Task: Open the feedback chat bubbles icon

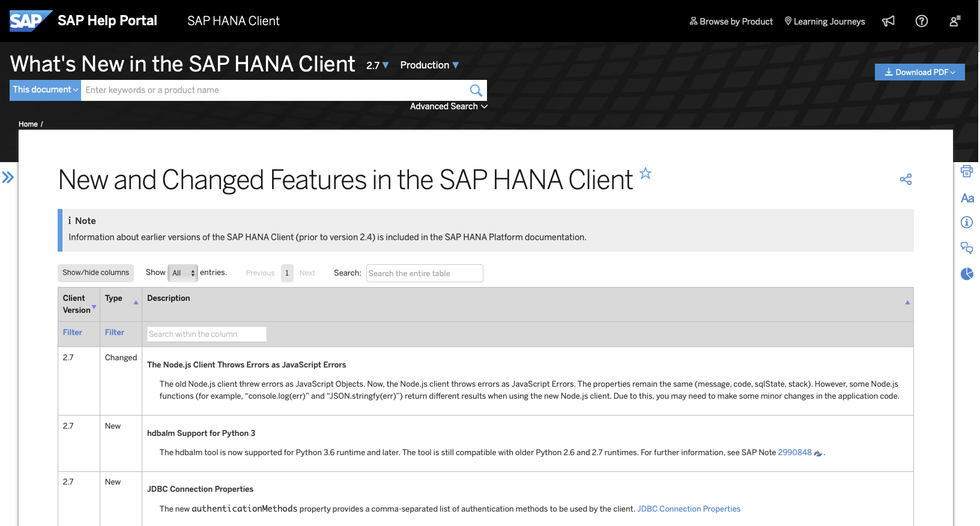Action: (967, 247)
